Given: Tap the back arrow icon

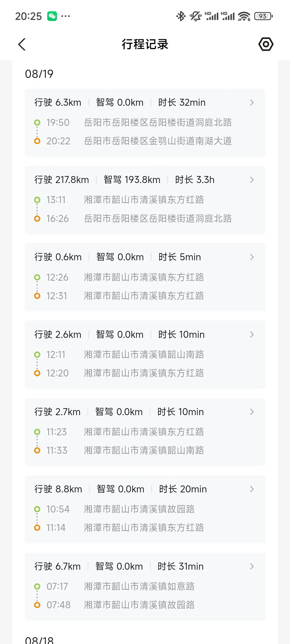Looking at the screenshot, I should (x=22, y=44).
